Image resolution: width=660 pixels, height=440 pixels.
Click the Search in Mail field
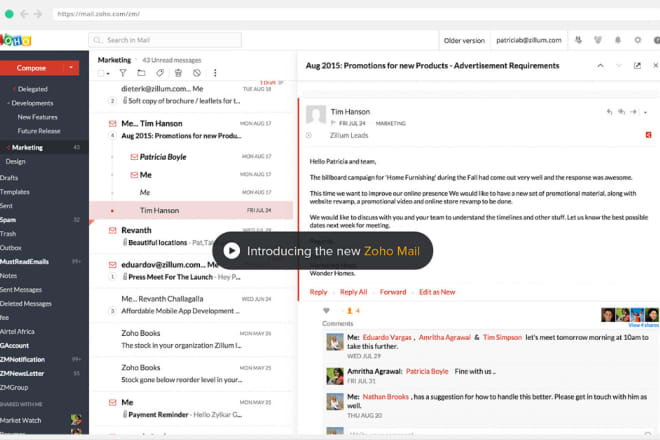point(165,40)
